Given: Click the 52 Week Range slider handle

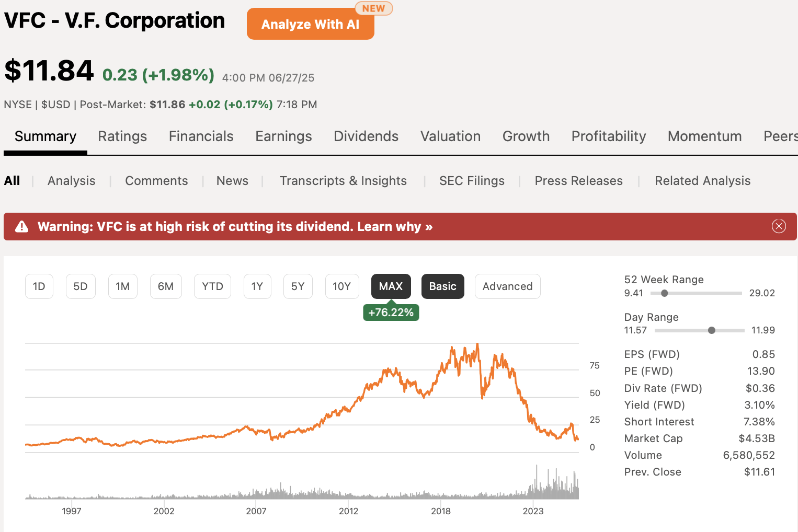Looking at the screenshot, I should tap(664, 293).
